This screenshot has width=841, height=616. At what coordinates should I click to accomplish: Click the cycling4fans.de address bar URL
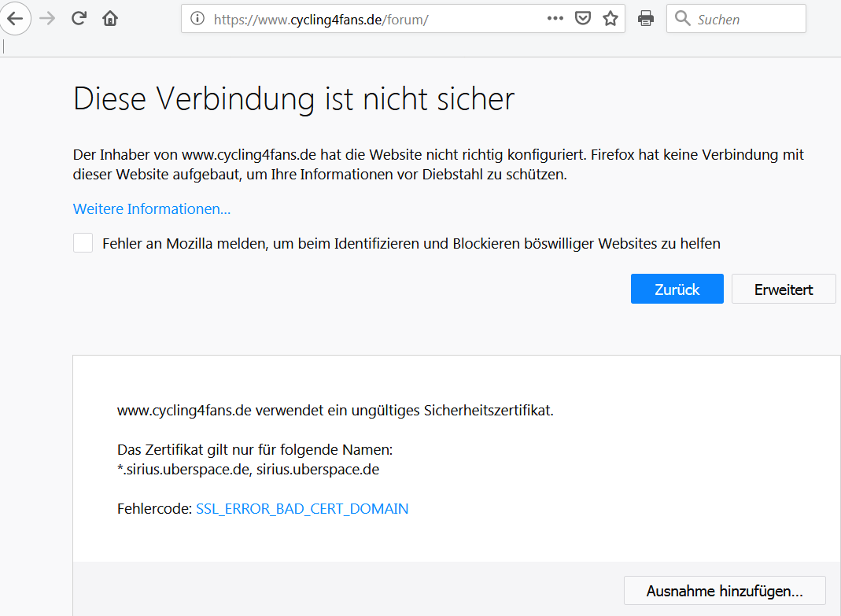click(x=321, y=20)
